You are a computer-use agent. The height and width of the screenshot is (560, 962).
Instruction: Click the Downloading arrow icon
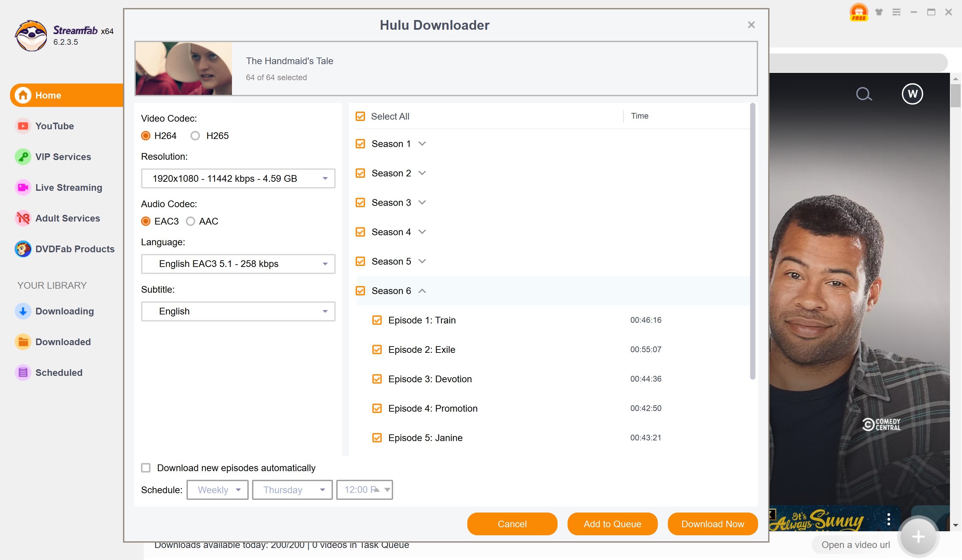tap(23, 311)
